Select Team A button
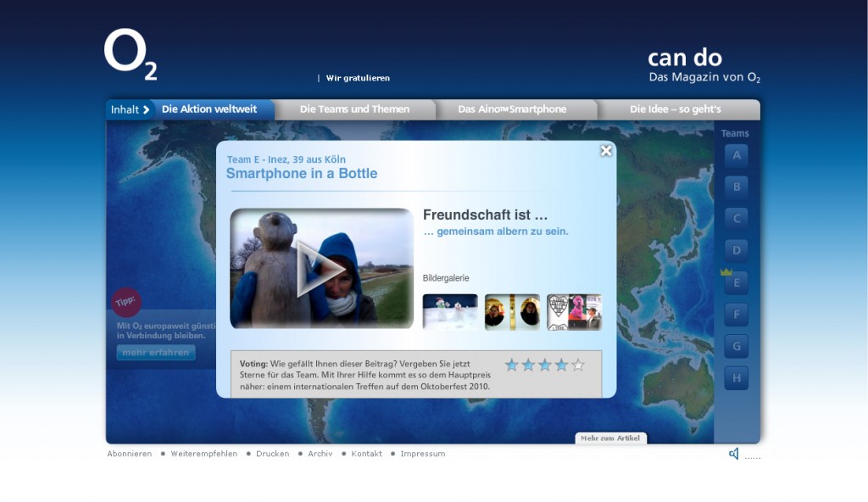868x502 pixels. tap(737, 156)
